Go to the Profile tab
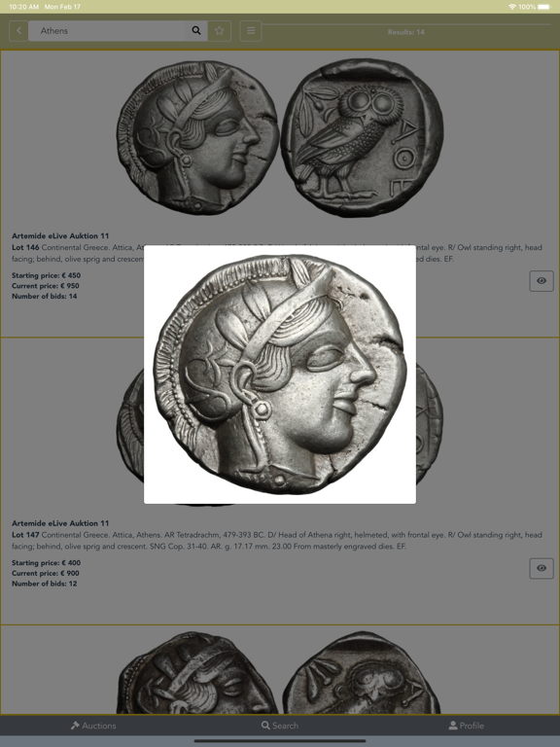Image resolution: width=560 pixels, height=747 pixels. (x=467, y=726)
